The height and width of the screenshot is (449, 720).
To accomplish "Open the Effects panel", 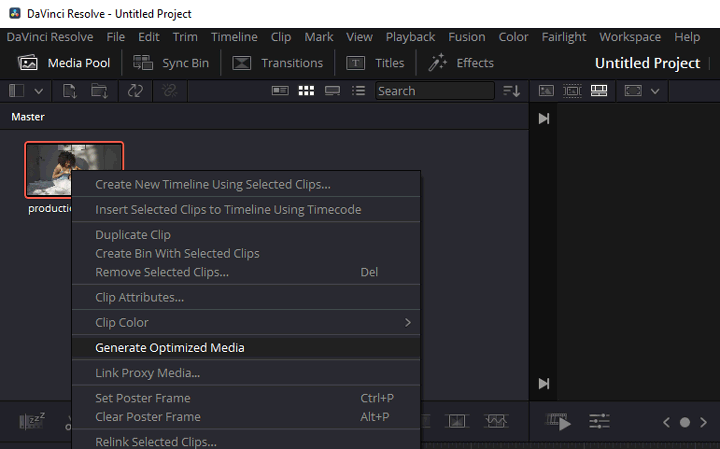I will click(461, 63).
